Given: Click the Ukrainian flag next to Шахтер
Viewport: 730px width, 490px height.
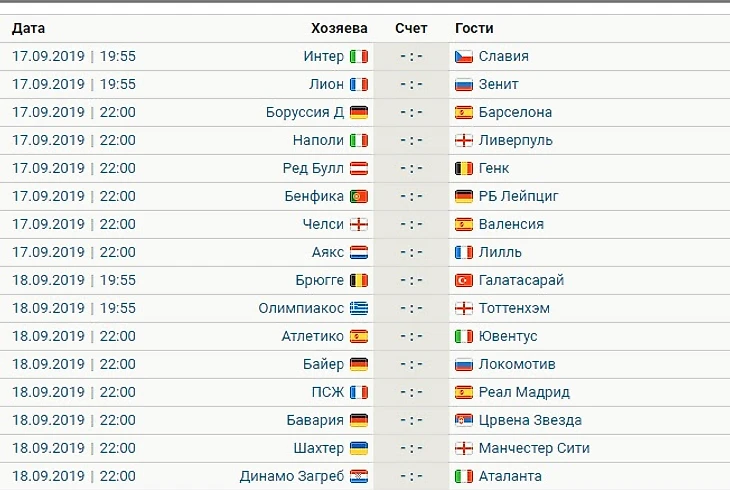Looking at the screenshot, I should (358, 449).
